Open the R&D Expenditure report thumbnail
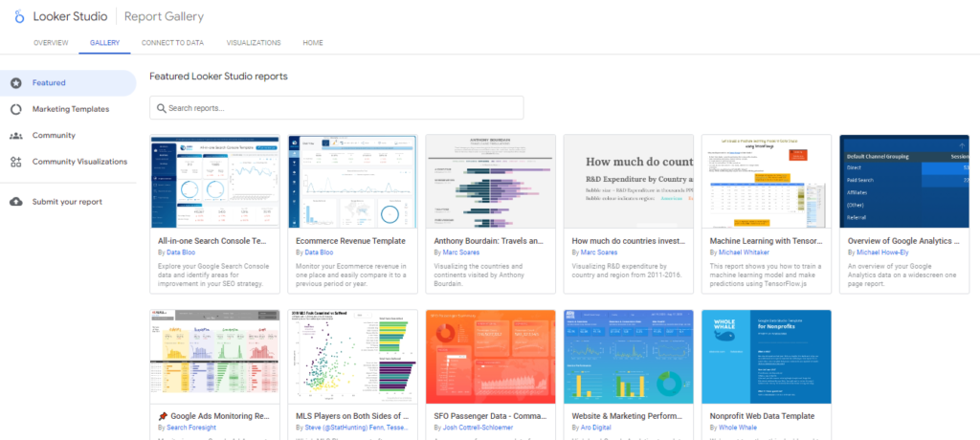 (629, 181)
